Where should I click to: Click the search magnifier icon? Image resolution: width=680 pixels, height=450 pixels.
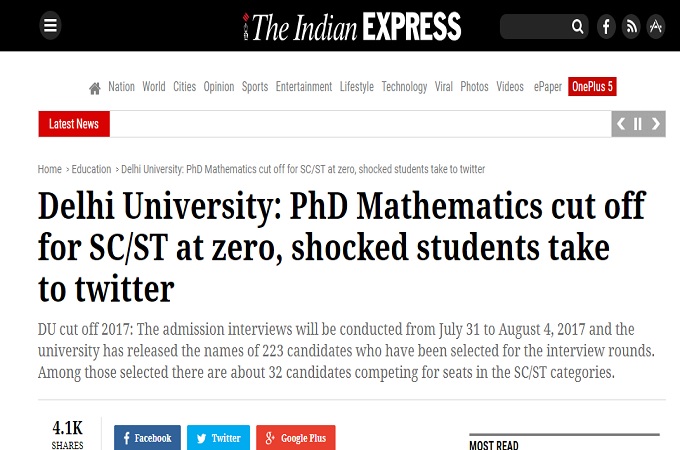[x=578, y=27]
